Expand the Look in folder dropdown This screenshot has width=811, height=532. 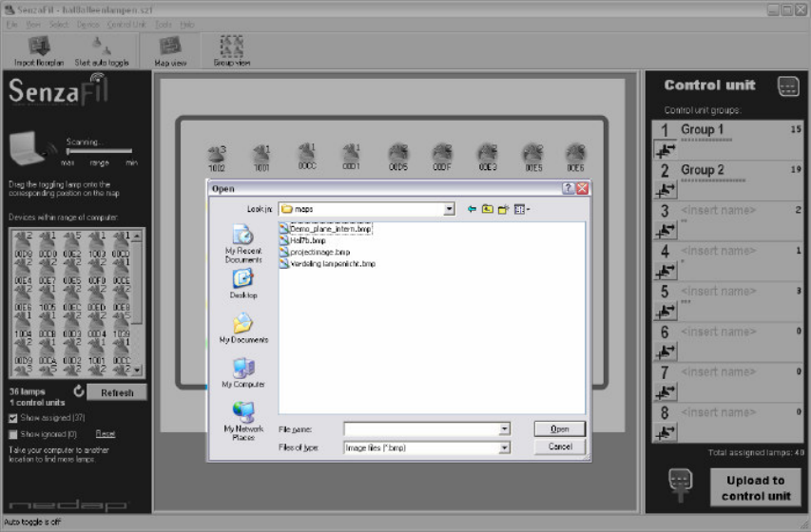449,209
